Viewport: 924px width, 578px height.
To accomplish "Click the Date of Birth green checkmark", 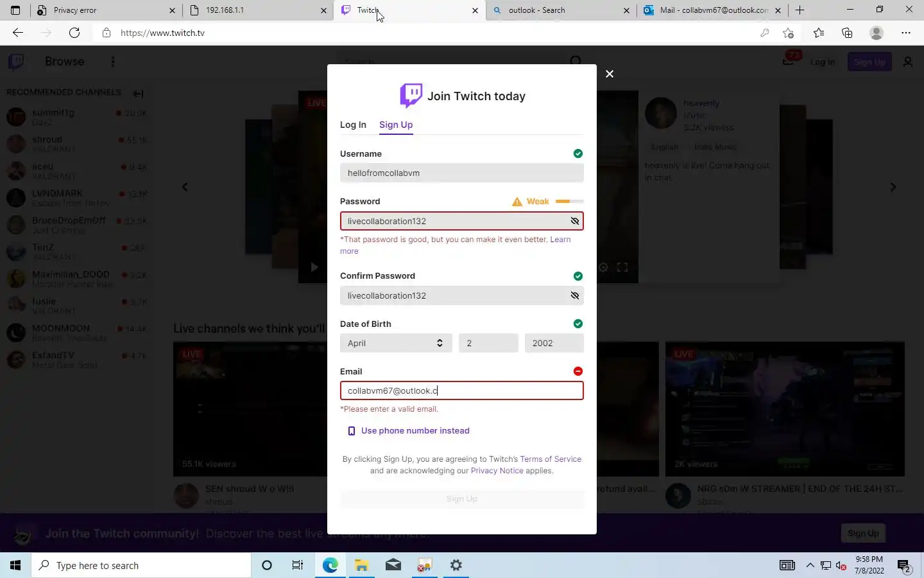I will pyautogui.click(x=578, y=324).
